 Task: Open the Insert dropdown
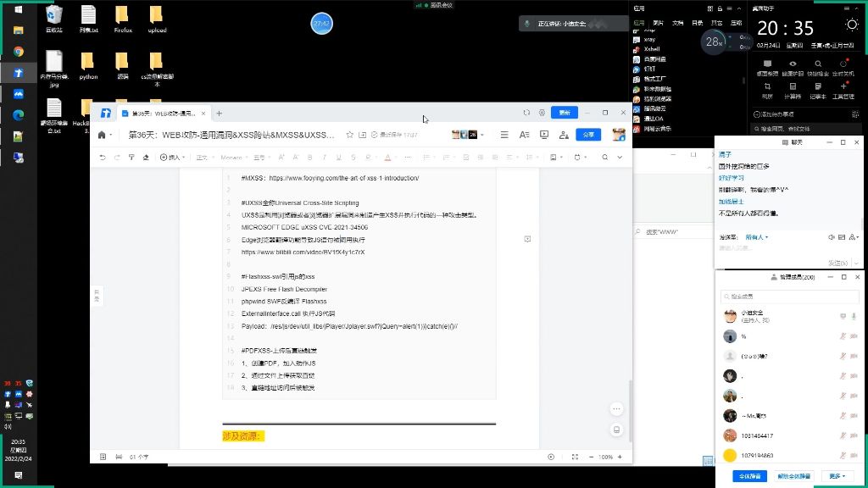(172, 157)
